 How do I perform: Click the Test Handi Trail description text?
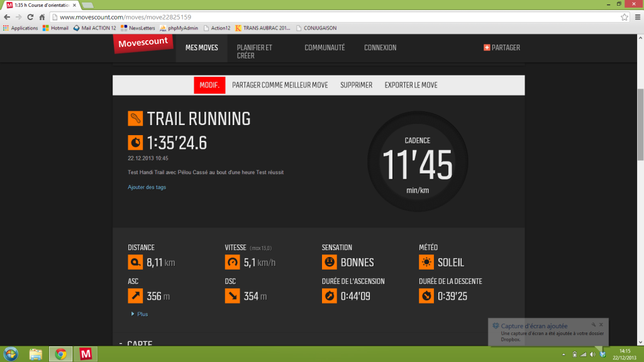(206, 172)
